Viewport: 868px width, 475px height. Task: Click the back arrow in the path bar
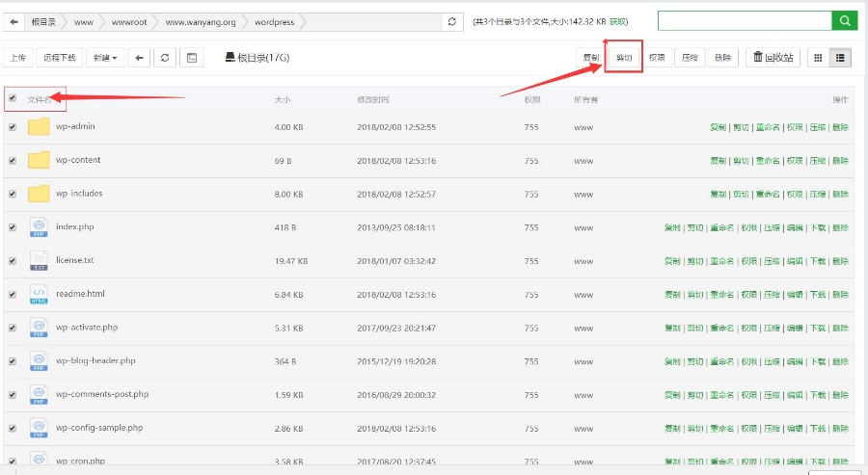(x=14, y=22)
